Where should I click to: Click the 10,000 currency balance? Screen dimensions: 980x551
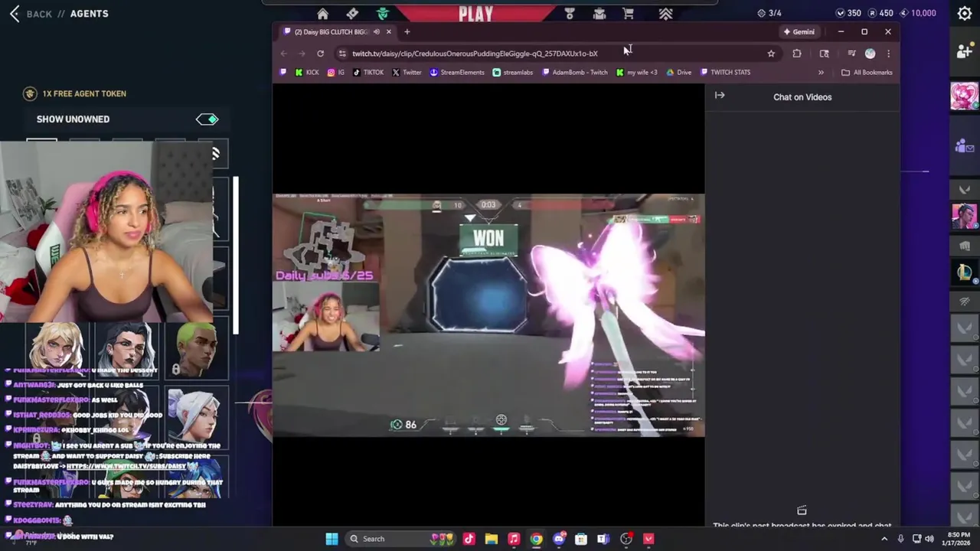[917, 13]
